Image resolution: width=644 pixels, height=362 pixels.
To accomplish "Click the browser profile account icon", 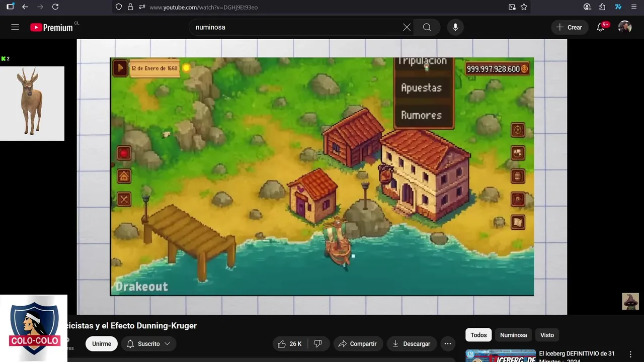I will (587, 7).
